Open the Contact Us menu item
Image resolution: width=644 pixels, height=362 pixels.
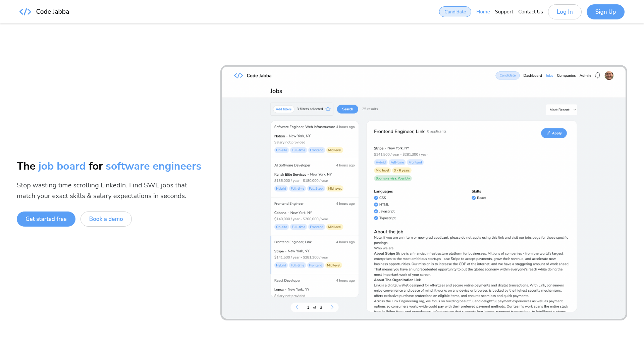(530, 12)
